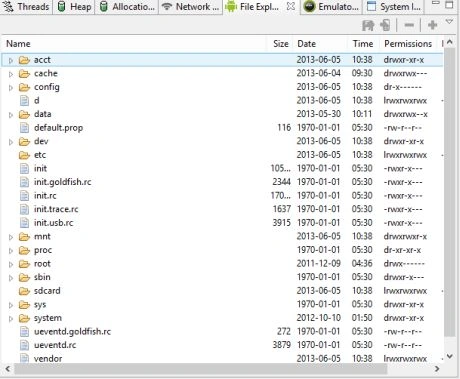Click the init.goldfish.rc file icon

24,182
